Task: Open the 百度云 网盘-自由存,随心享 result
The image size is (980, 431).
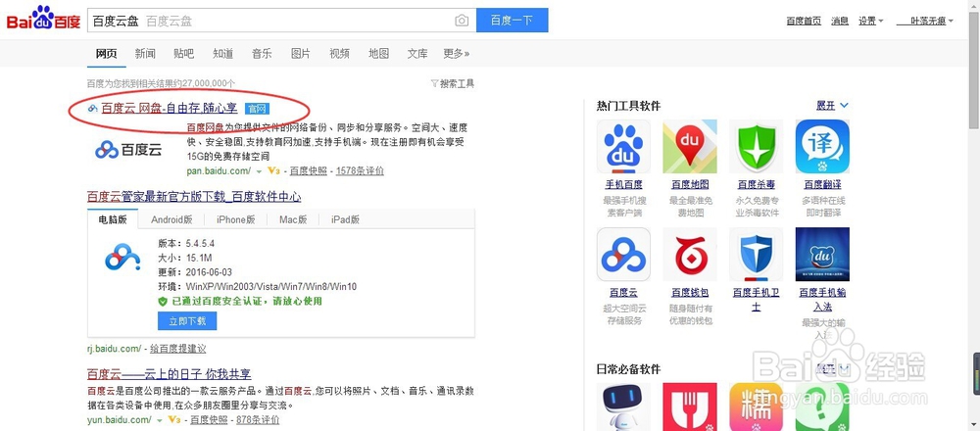Action: tap(170, 109)
